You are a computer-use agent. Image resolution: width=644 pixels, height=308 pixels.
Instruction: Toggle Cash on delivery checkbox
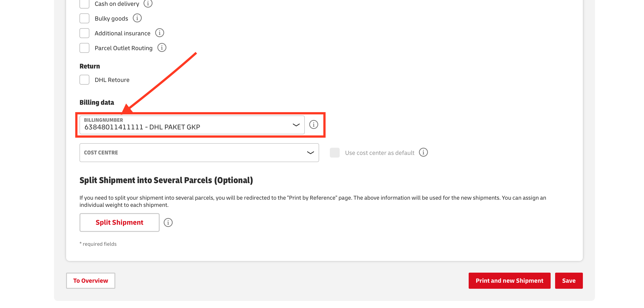(84, 4)
